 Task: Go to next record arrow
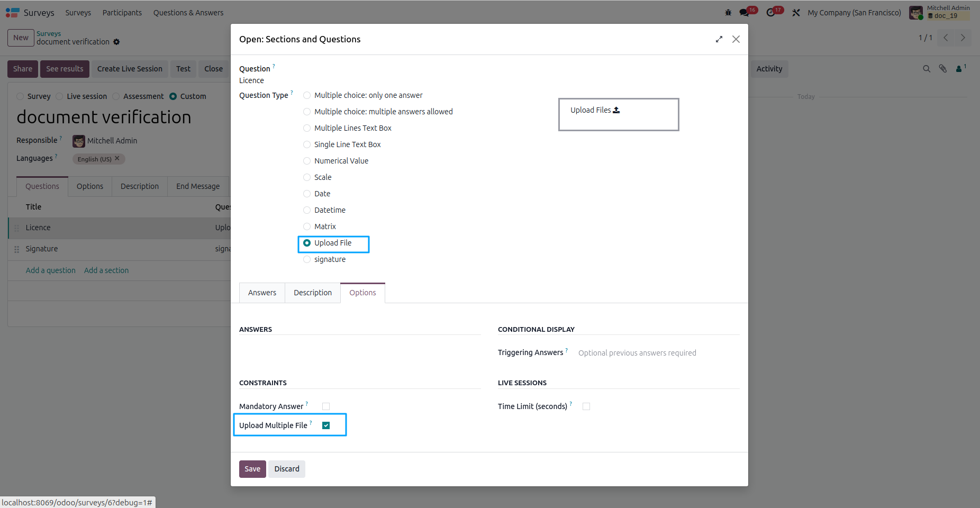[x=963, y=38]
